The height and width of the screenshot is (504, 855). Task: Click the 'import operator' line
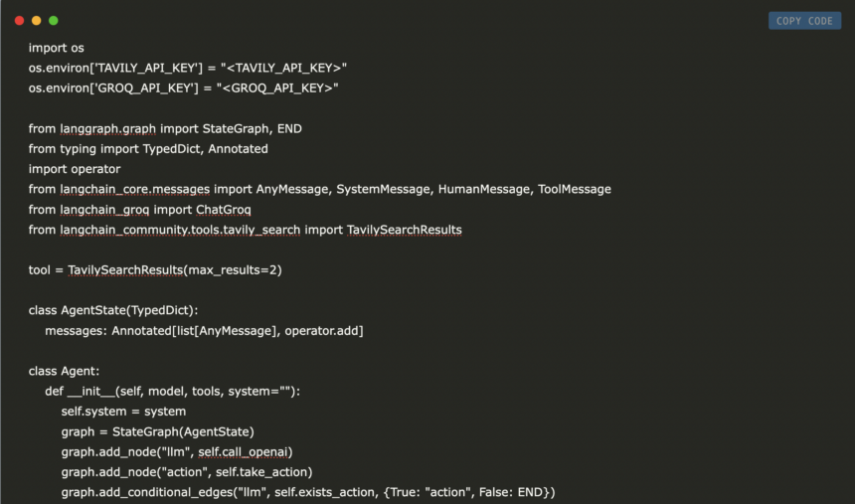[75, 169]
